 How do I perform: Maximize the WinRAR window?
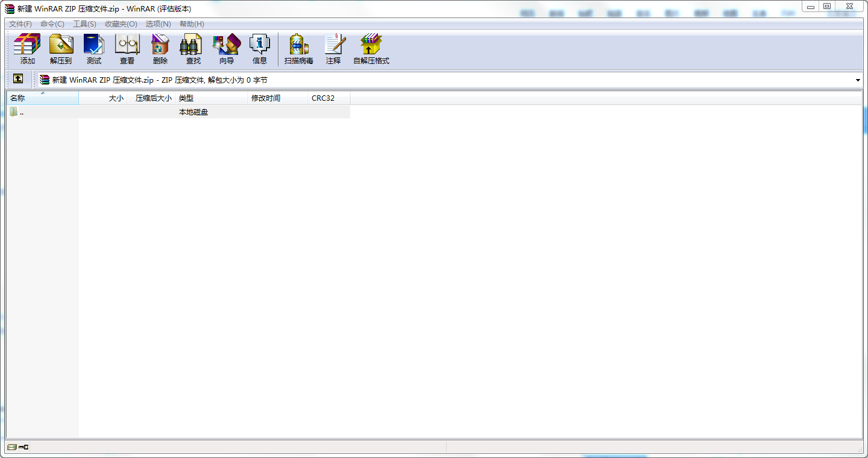pyautogui.click(x=827, y=7)
